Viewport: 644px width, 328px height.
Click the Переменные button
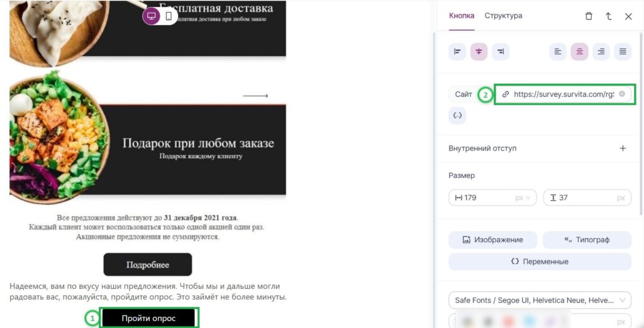(x=540, y=261)
